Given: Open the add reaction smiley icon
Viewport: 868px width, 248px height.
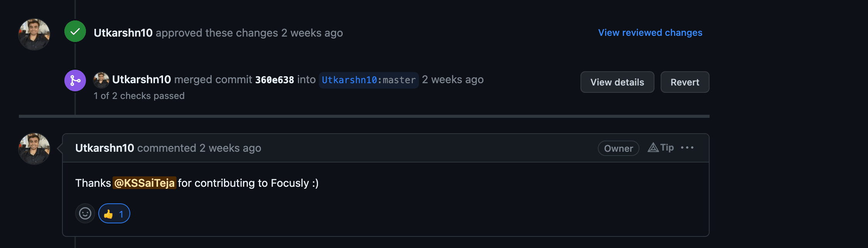Looking at the screenshot, I should tap(85, 213).
